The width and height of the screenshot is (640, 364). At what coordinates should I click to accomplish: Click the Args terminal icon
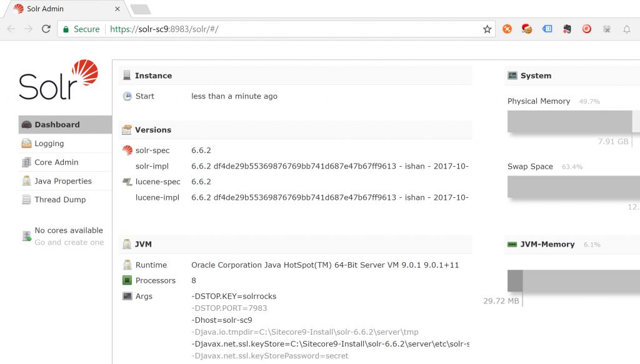[127, 297]
